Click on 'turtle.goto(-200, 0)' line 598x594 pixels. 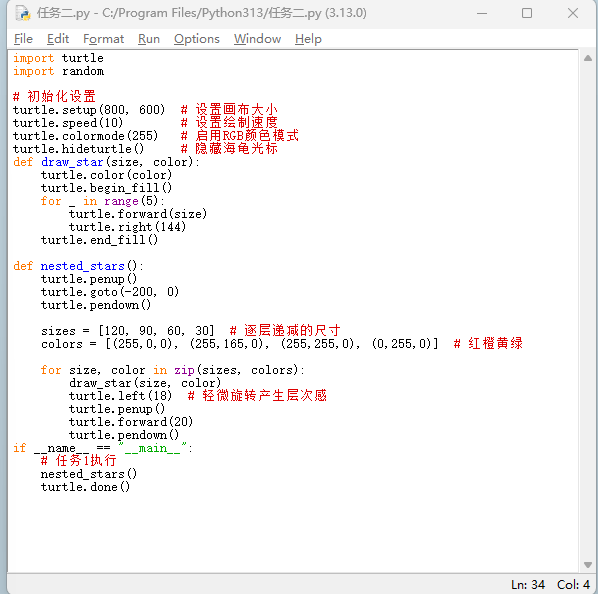110,292
